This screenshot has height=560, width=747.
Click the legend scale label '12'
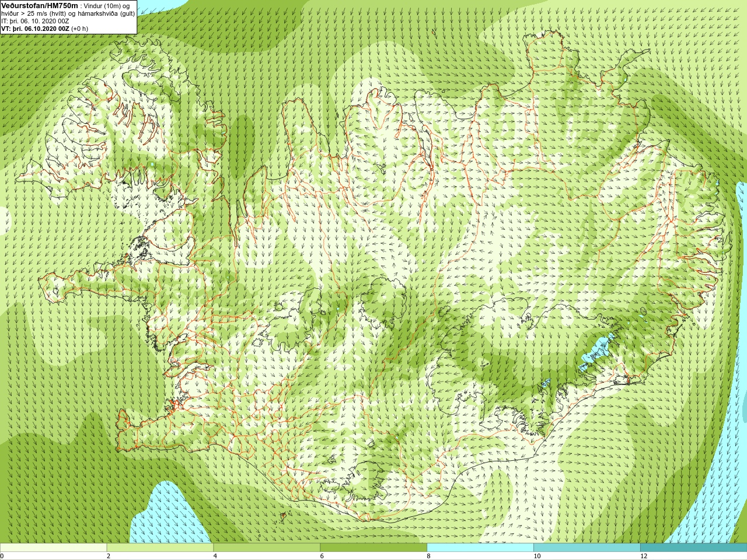tap(644, 556)
